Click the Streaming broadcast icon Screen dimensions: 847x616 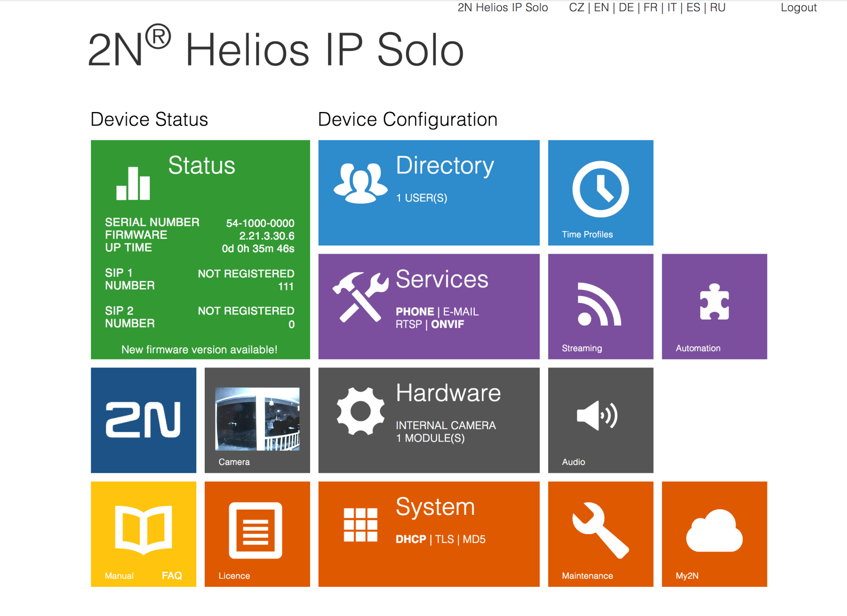pos(599,304)
